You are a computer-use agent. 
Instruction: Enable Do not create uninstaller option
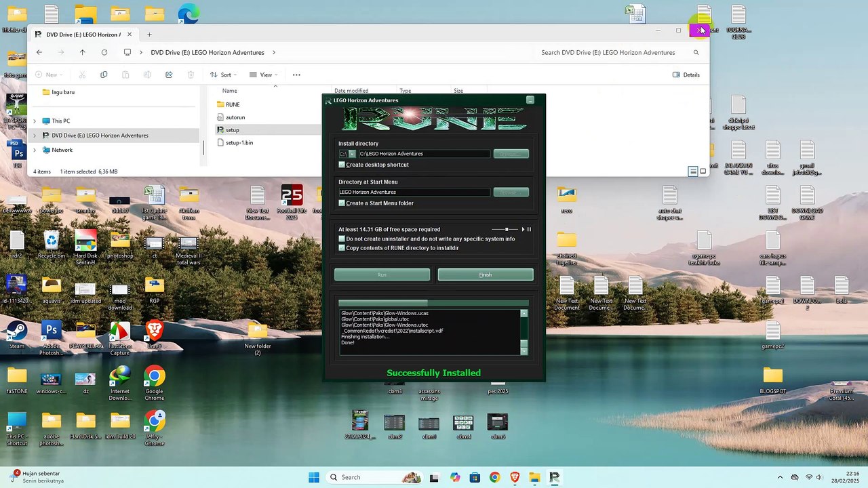tap(342, 239)
